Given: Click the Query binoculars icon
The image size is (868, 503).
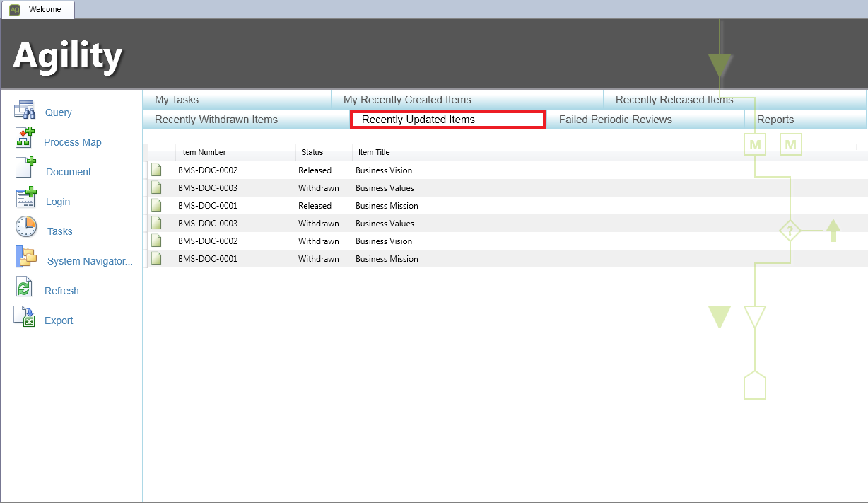Looking at the screenshot, I should 25,110.
